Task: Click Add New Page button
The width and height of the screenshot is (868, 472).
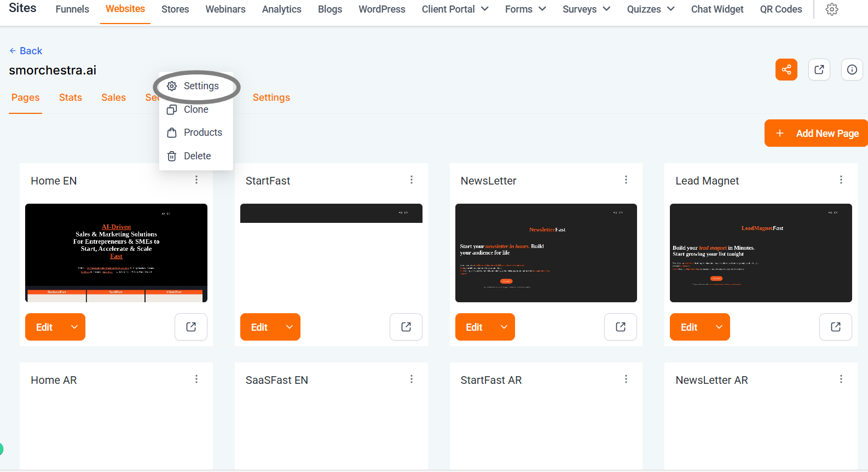Action: (x=815, y=133)
